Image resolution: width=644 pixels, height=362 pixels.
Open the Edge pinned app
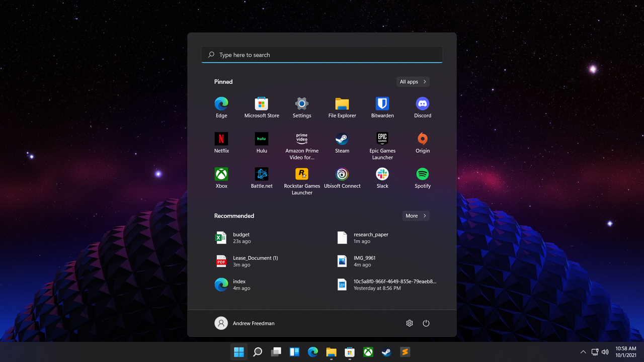pos(221,108)
